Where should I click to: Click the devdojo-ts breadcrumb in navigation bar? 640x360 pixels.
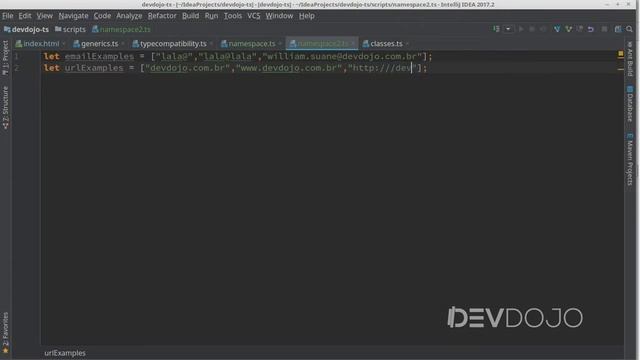tap(26, 29)
